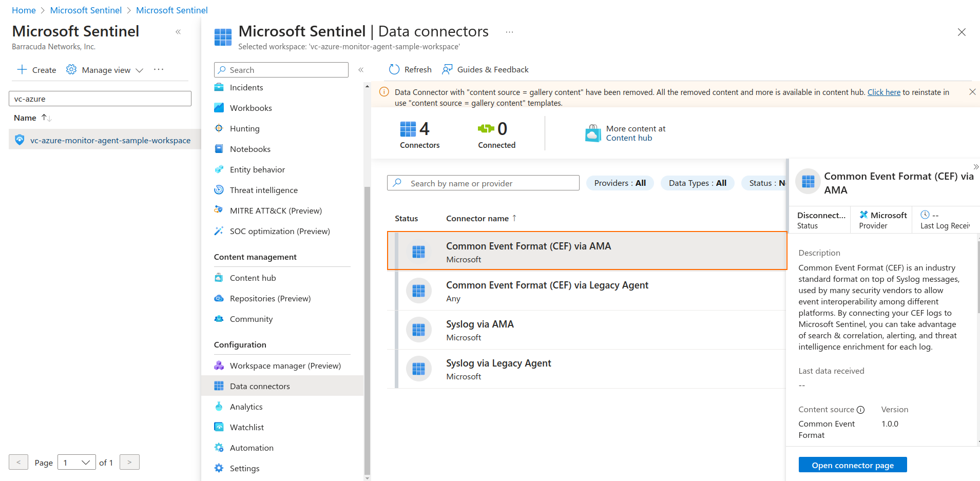Click the Create button
980x481 pixels.
click(x=36, y=70)
